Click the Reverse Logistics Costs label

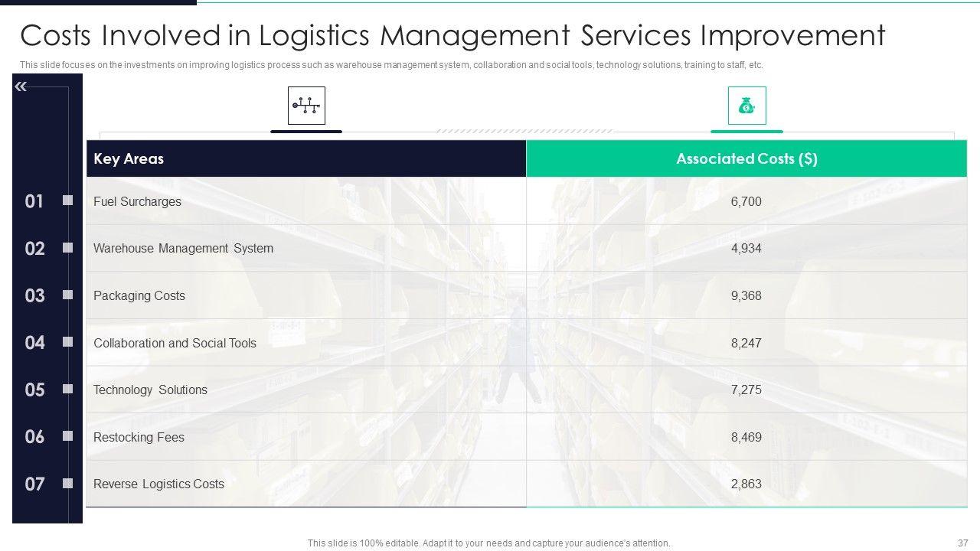(x=158, y=484)
